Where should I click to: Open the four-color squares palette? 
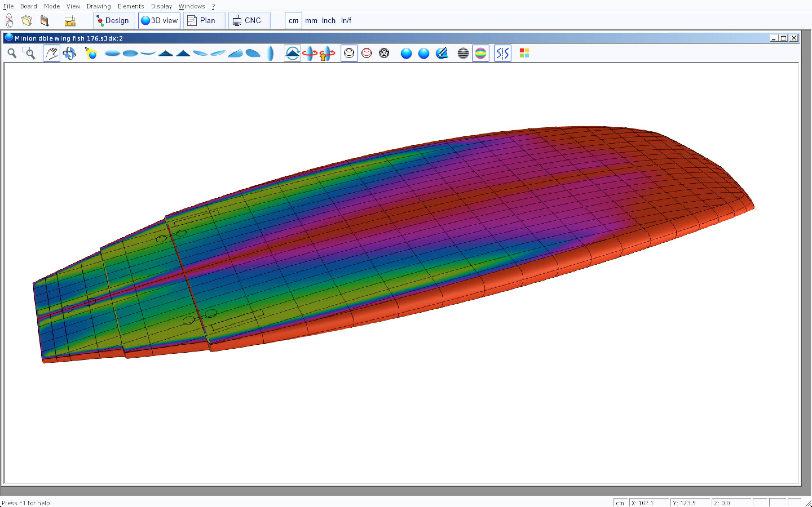pyautogui.click(x=524, y=53)
